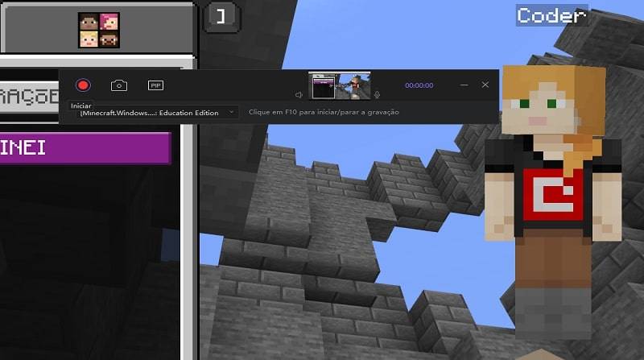Open the Minecraft Education Edition source dropdown
644x360 pixels.
(157, 113)
